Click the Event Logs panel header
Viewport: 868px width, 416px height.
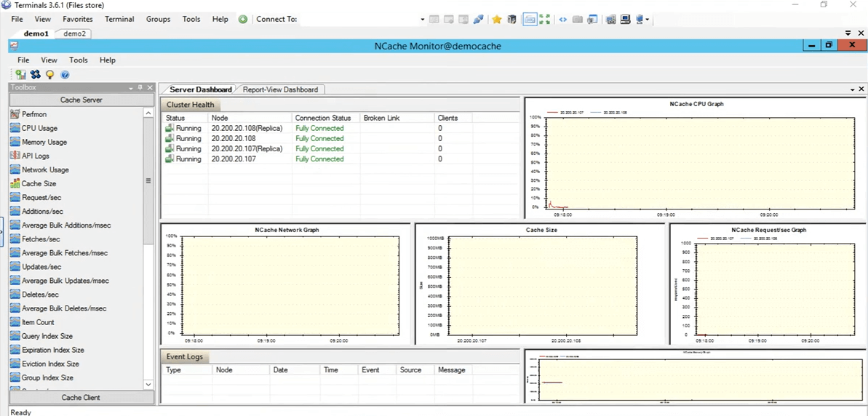click(x=185, y=357)
